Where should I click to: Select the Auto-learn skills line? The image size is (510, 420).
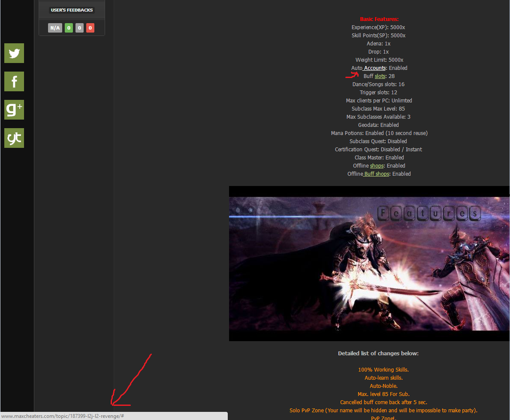[383, 378]
